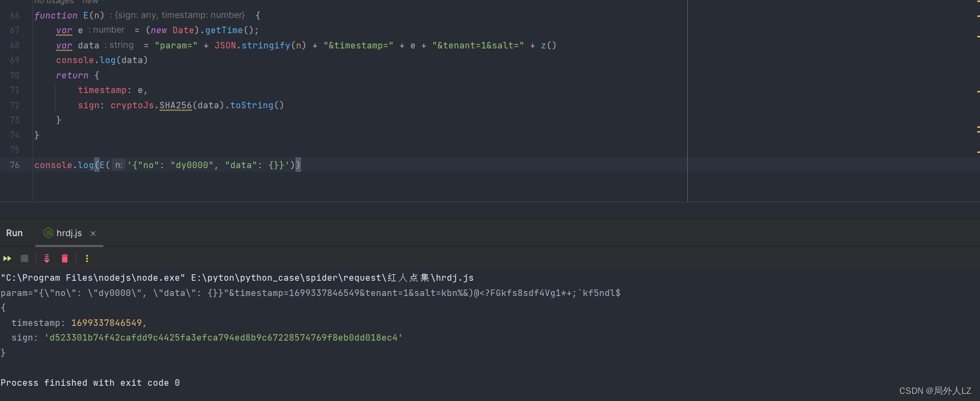Click line number 66 in the gutter

15,15
